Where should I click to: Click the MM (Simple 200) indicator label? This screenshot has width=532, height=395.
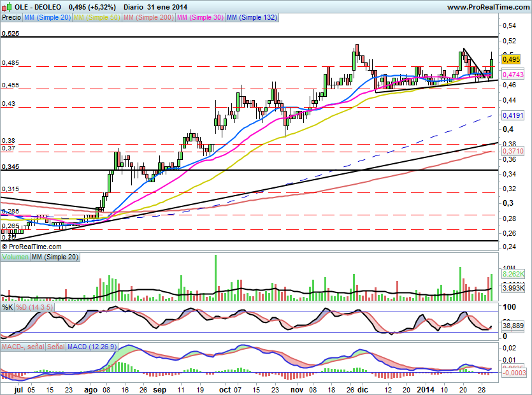click(147, 18)
